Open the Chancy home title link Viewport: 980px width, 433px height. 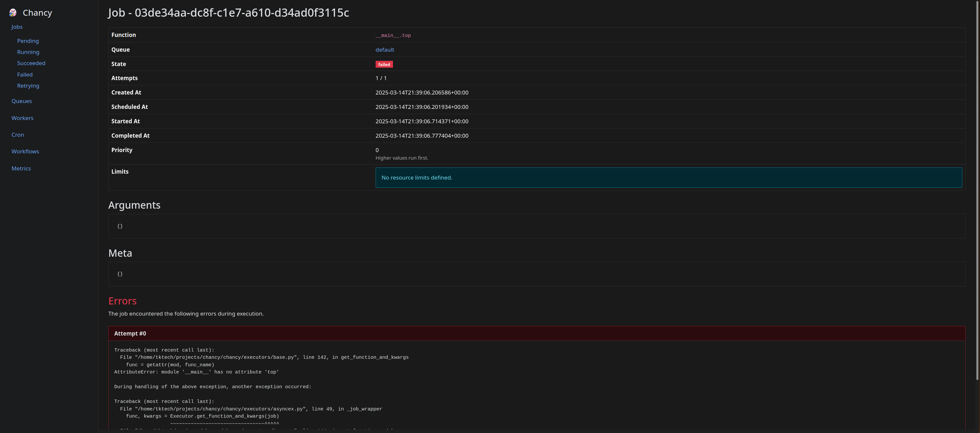tap(37, 12)
